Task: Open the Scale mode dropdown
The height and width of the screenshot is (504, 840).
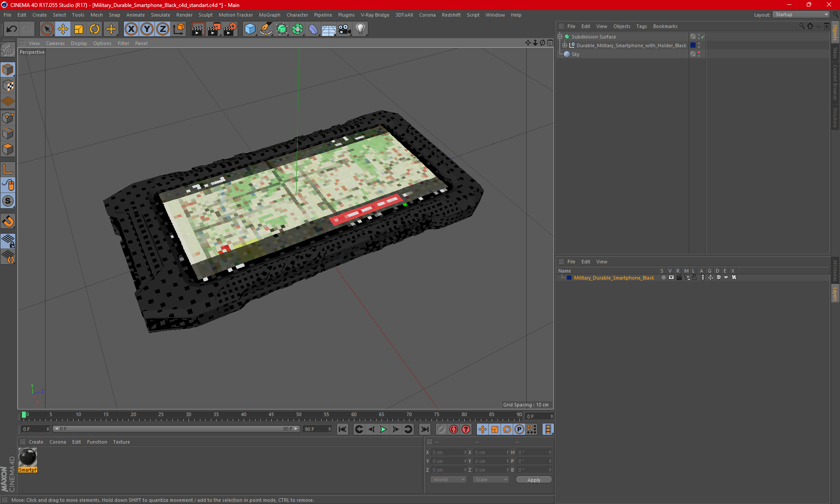Action: [491, 479]
